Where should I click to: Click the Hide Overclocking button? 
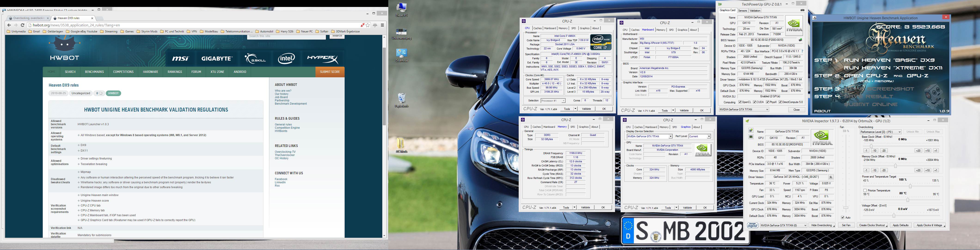pos(822,226)
